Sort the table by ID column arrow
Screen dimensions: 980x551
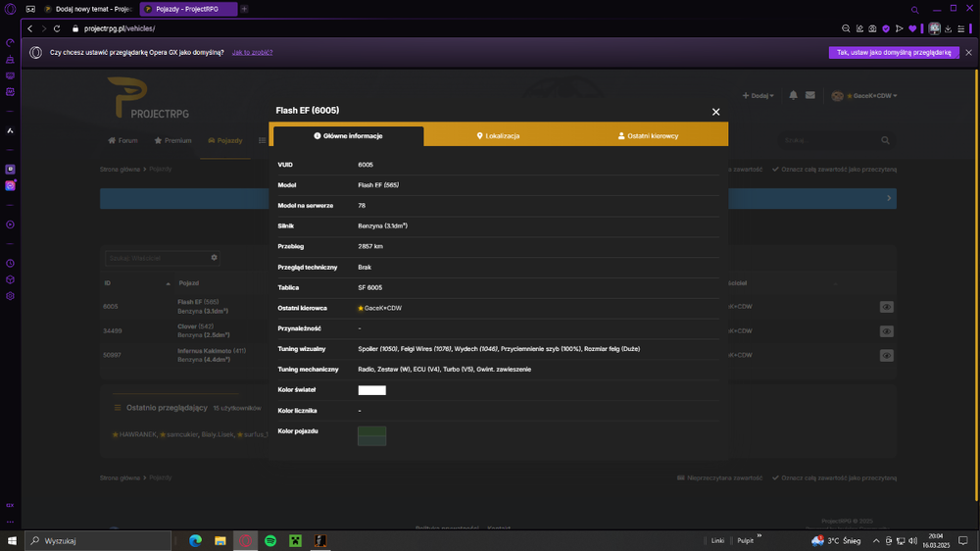tap(169, 284)
